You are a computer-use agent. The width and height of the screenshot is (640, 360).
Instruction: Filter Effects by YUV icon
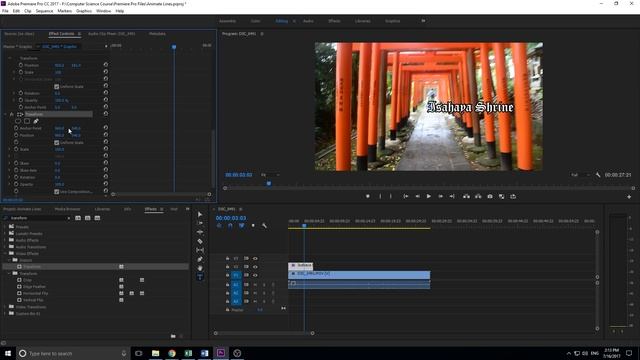point(97,218)
